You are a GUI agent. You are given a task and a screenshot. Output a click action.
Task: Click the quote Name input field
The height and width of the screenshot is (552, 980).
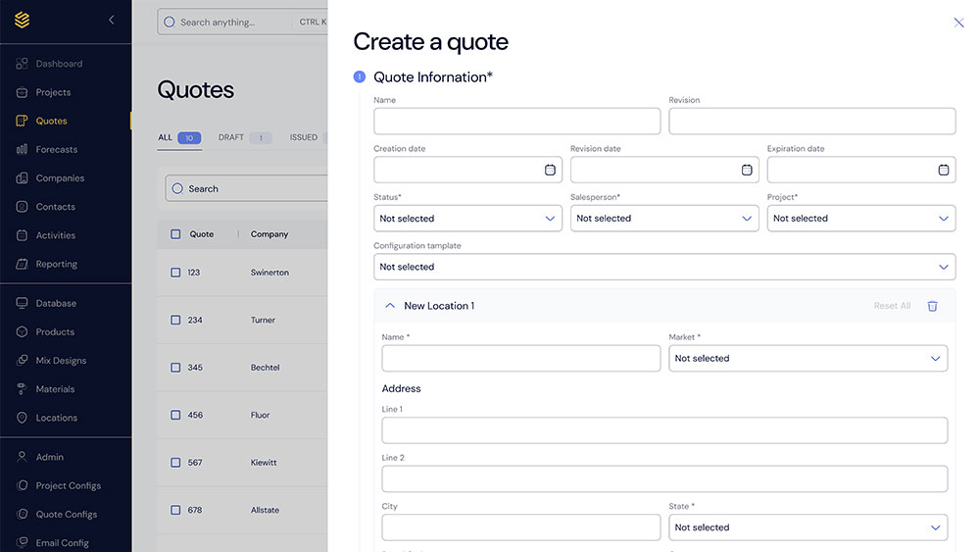pos(516,122)
